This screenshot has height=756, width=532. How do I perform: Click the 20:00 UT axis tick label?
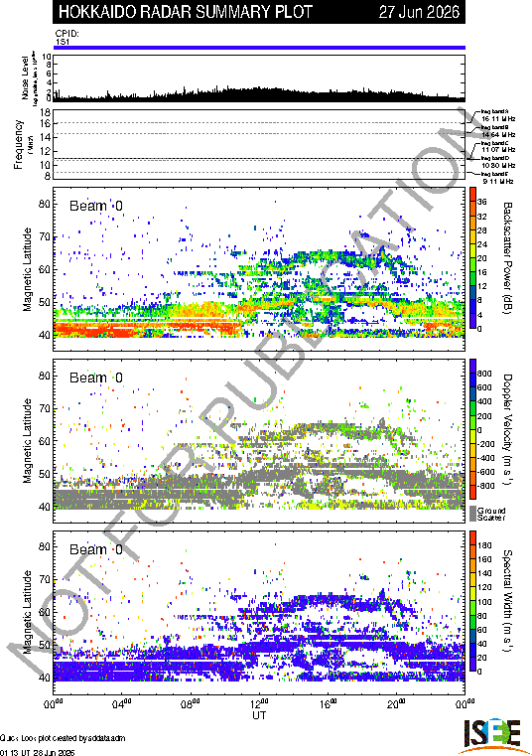(397, 703)
